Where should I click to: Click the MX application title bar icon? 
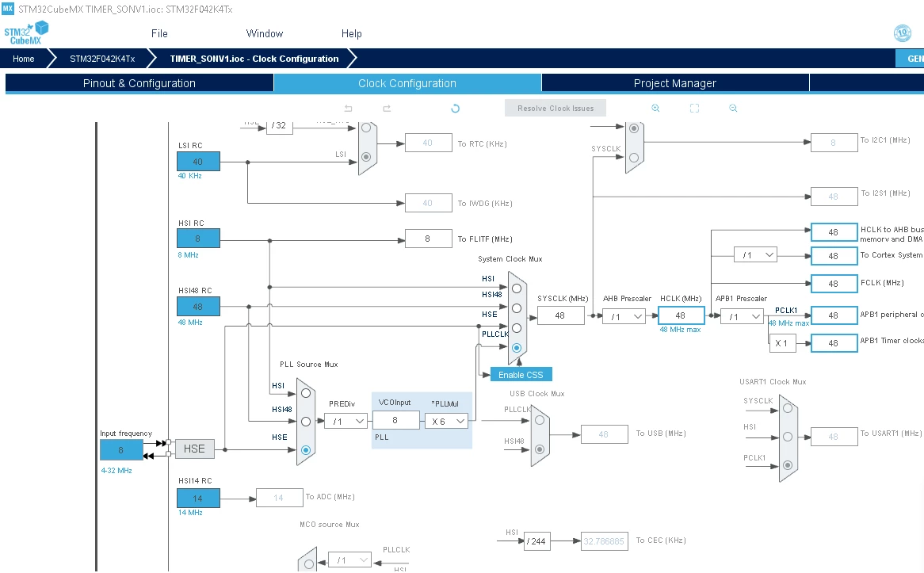(8, 8)
